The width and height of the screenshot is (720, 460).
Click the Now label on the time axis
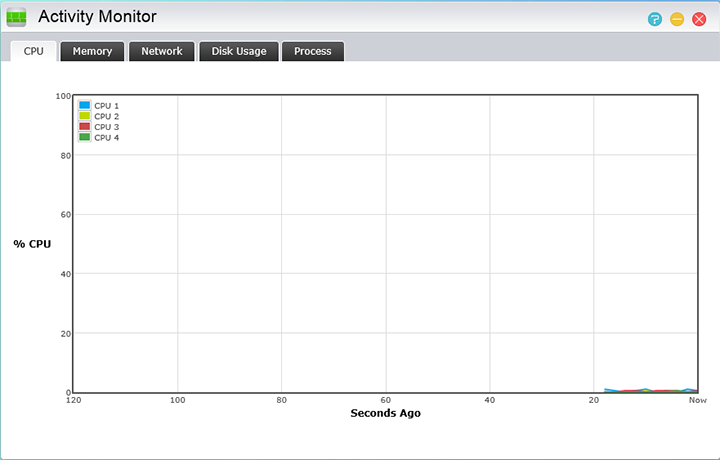[697, 401]
